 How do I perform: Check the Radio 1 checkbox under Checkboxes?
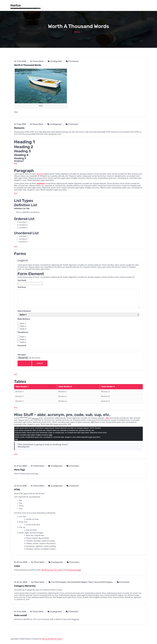click(19, 336)
